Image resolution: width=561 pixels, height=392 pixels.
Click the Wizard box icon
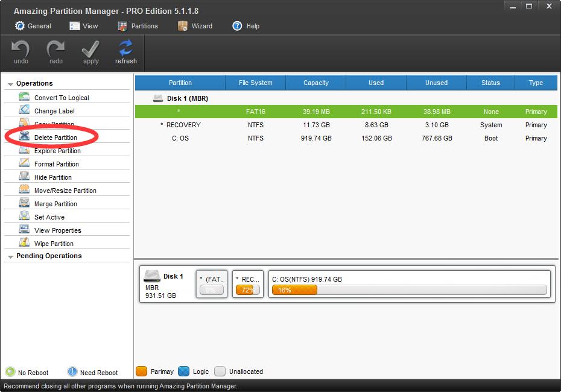183,26
